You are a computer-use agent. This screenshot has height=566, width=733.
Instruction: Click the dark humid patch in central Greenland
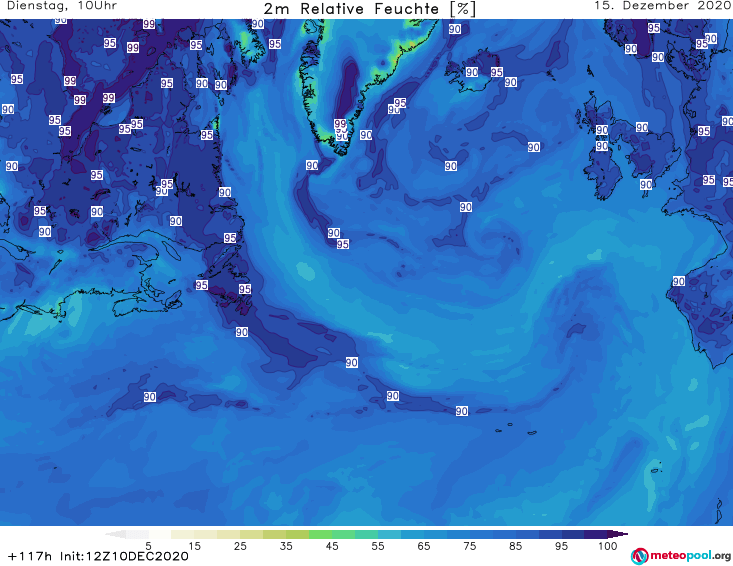(x=348, y=89)
